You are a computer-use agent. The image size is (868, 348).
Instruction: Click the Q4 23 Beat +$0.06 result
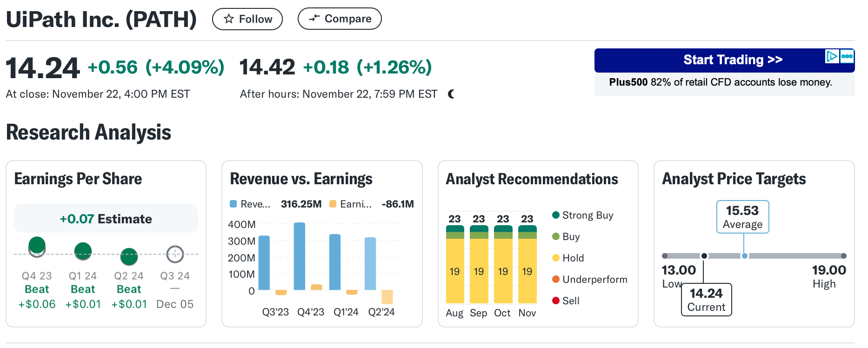pyautogui.click(x=37, y=296)
